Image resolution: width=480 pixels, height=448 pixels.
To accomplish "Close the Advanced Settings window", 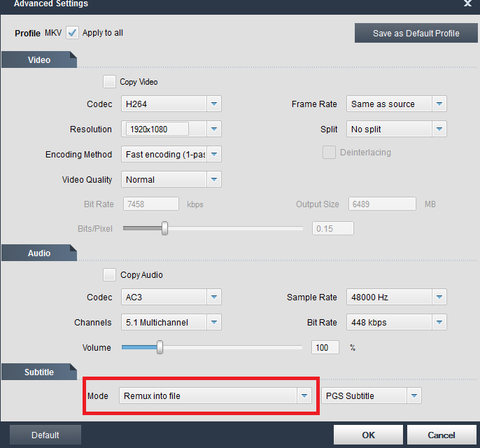I will pyautogui.click(x=467, y=3).
